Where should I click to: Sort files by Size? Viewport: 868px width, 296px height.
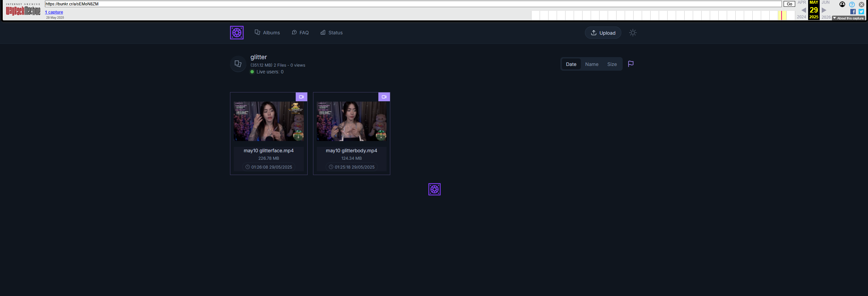point(612,64)
